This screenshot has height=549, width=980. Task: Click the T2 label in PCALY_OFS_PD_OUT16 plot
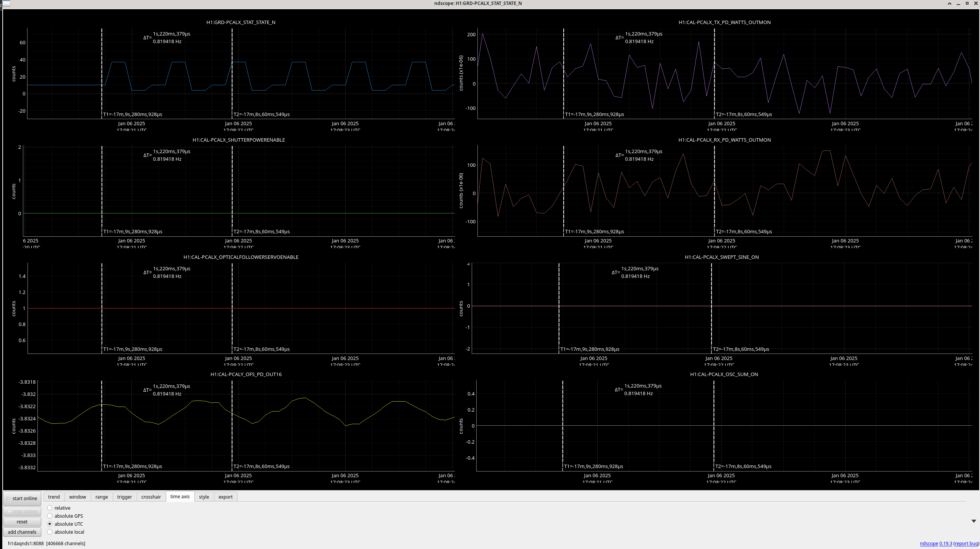(262, 466)
